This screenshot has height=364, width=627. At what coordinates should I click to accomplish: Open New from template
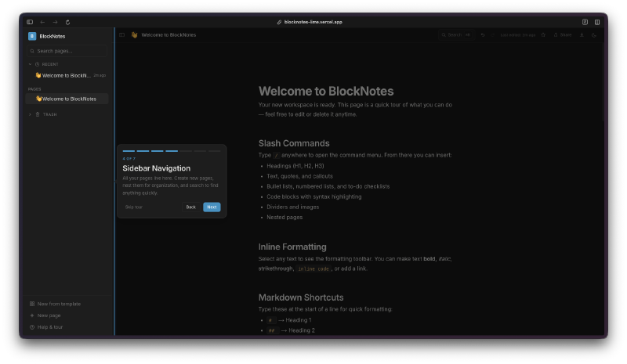click(x=55, y=304)
